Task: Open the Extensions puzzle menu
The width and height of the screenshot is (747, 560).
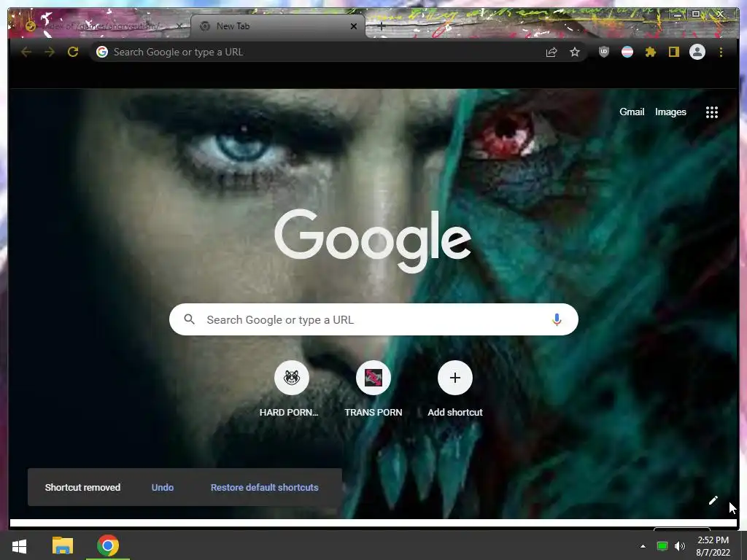Action: [x=650, y=52]
